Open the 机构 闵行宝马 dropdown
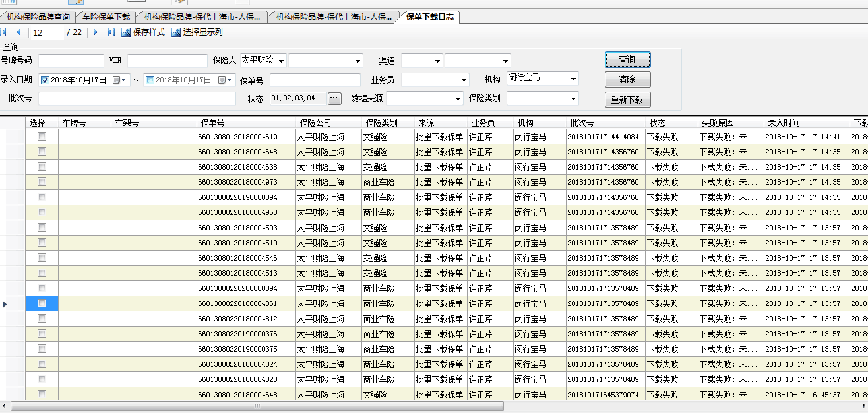Screen dimensions: 868x413 pos(573,80)
